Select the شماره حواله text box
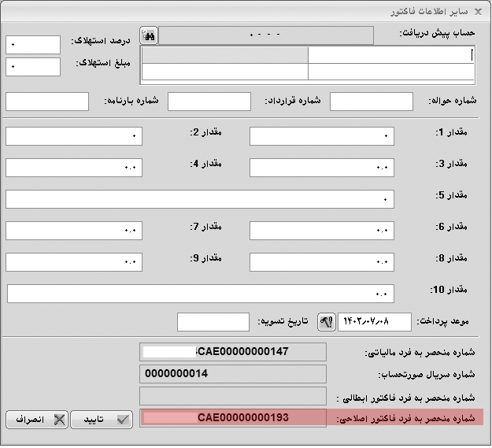This screenshot has height=448, width=492. click(371, 102)
